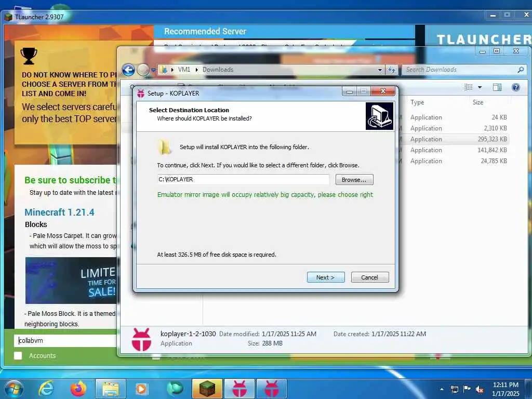Open the Browse folder dialog
This screenshot has height=399, width=532.
[354, 179]
